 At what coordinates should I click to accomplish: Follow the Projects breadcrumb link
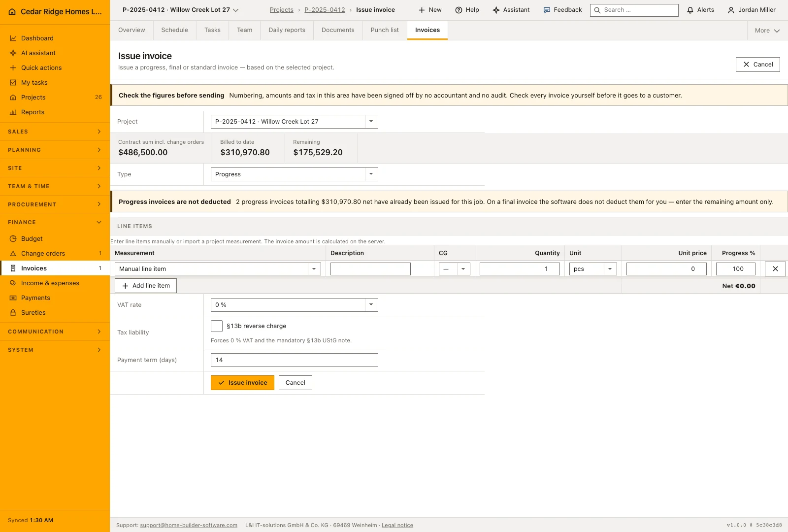(x=282, y=10)
